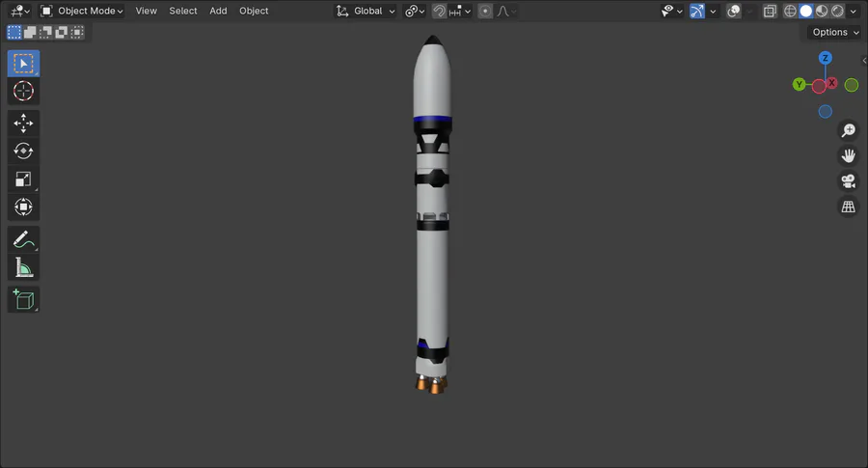Switch to solid viewport shading
Screen dimensions: 868x468
(806, 11)
